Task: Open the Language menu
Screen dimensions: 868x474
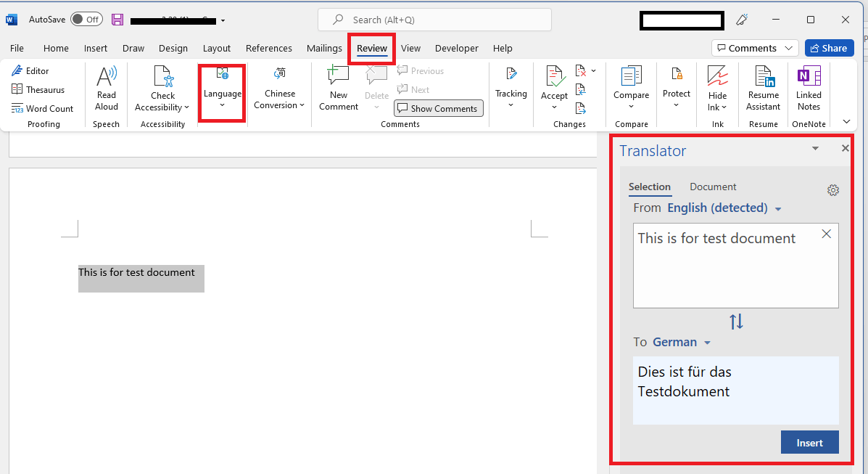Action: [x=222, y=89]
